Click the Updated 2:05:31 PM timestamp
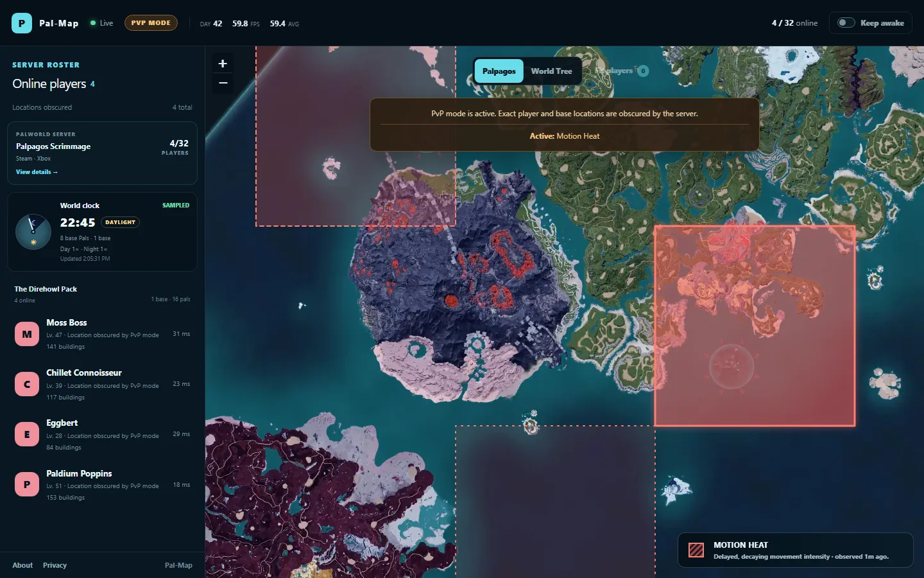 tap(85, 259)
